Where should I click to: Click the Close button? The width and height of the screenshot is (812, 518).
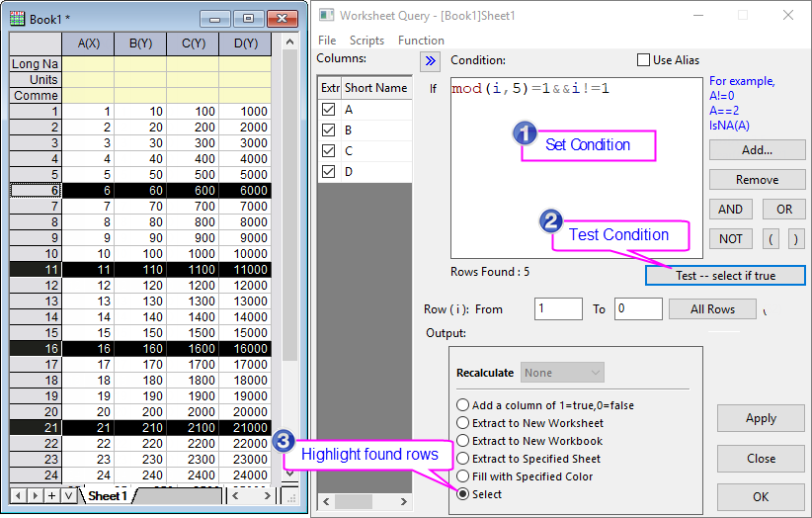point(761,459)
